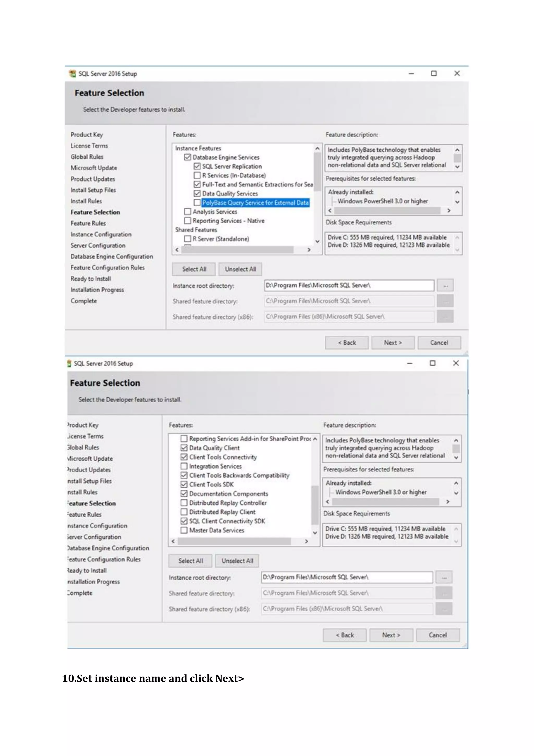Image resolution: width=534 pixels, height=756 pixels.
Task: Toggle Client Tools SDK checkbox
Action: (x=184, y=484)
